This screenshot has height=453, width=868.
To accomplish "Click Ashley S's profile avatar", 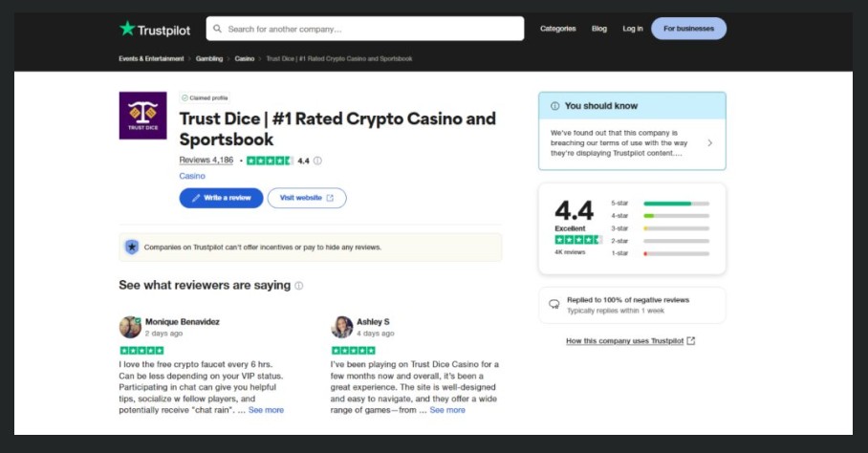I will [x=341, y=327].
